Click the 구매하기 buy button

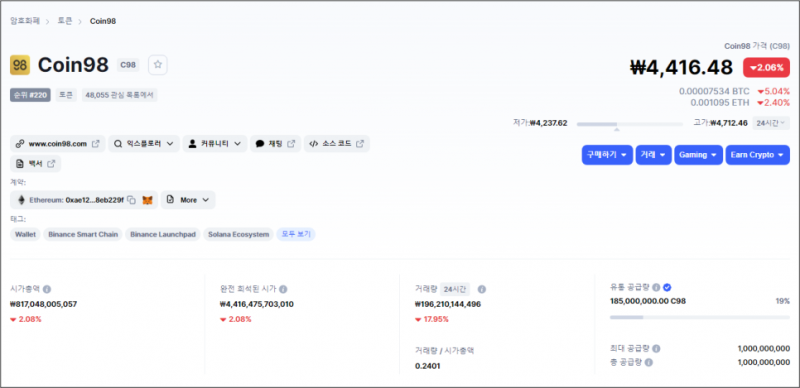(x=607, y=155)
